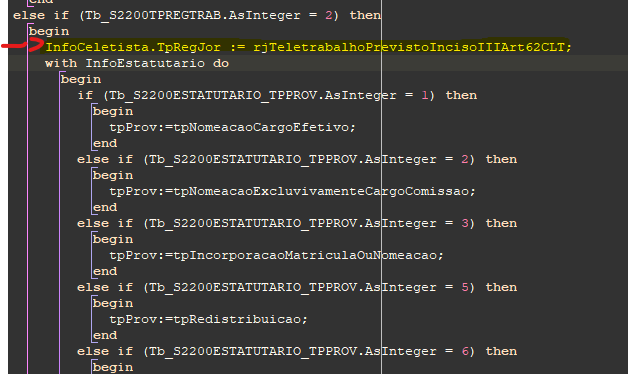Click the 'begin' under 'with InfoEstatutario do'
The width and height of the screenshot is (628, 374).
pyautogui.click(x=81, y=79)
